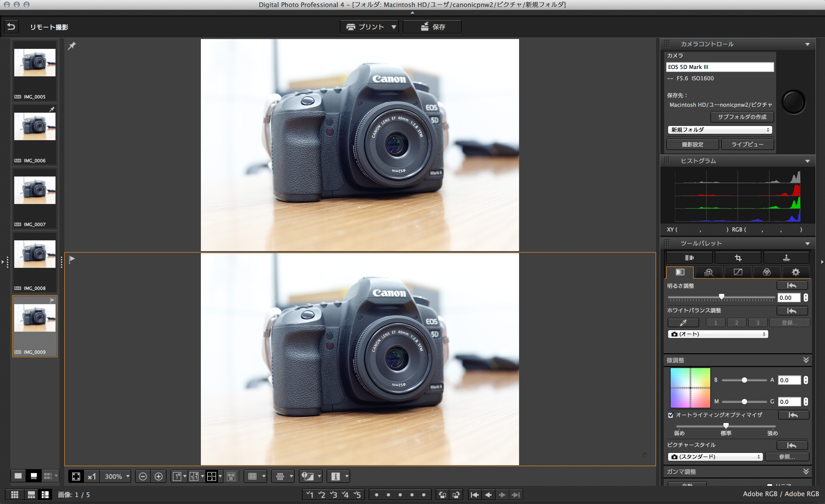
Task: Switch to the tone curve tab
Action: pos(738,272)
